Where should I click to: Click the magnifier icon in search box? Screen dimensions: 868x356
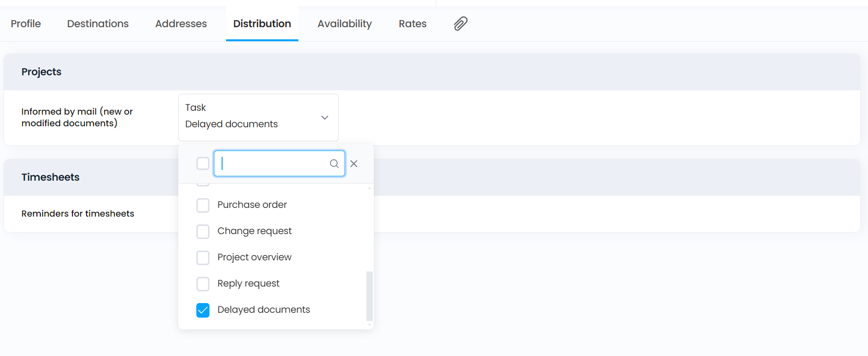(334, 164)
